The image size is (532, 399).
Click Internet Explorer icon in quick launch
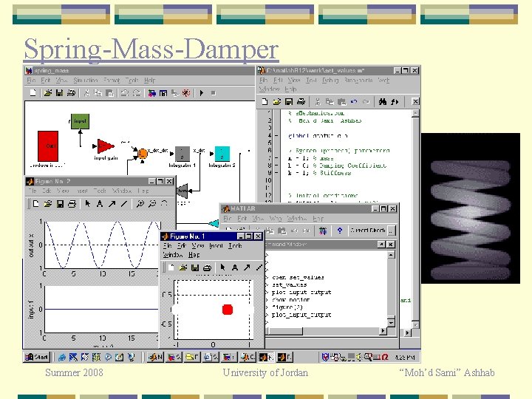(x=62, y=357)
